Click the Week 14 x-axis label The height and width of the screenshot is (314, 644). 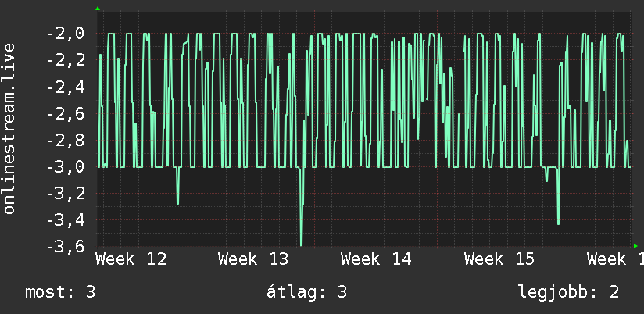click(376, 259)
